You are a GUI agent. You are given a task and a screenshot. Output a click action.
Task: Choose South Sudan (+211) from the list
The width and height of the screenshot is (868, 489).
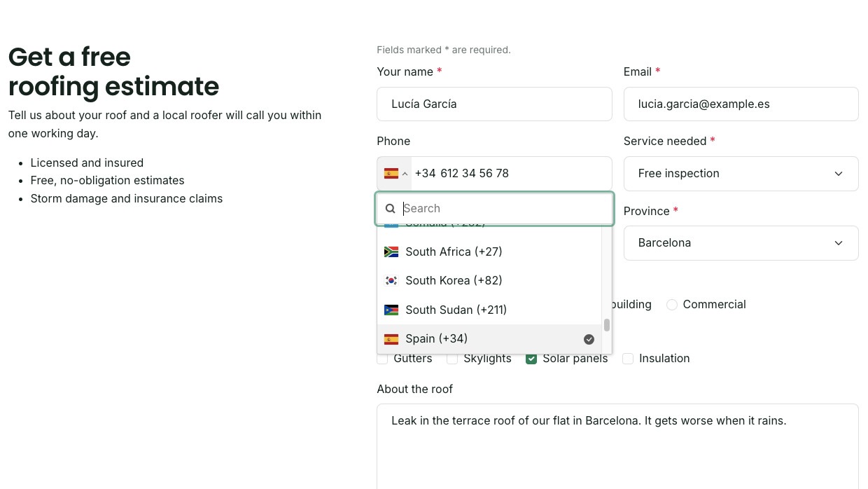click(489, 310)
